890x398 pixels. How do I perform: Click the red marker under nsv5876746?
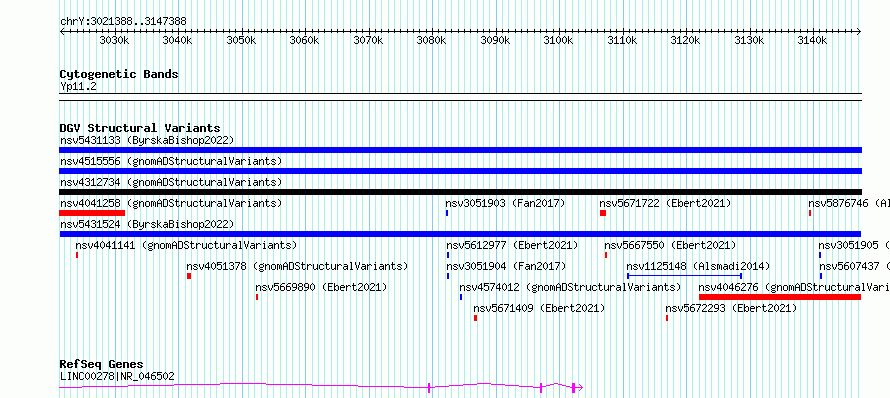[810, 213]
